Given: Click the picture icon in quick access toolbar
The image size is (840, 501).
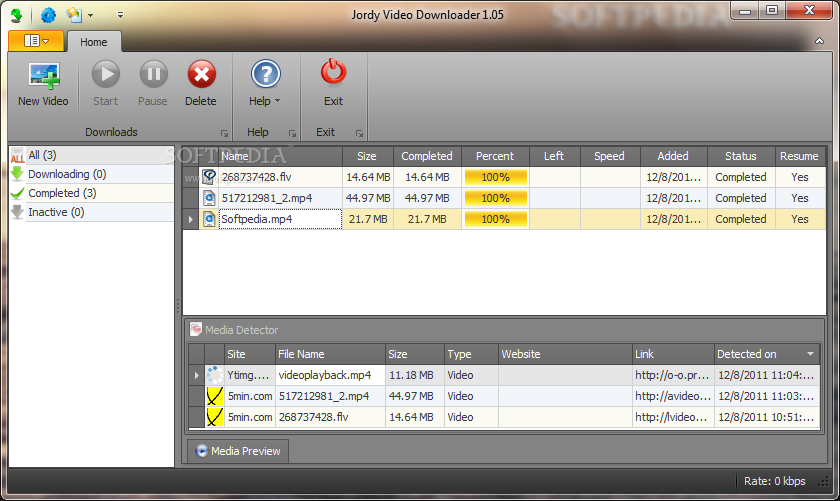Looking at the screenshot, I should [74, 15].
